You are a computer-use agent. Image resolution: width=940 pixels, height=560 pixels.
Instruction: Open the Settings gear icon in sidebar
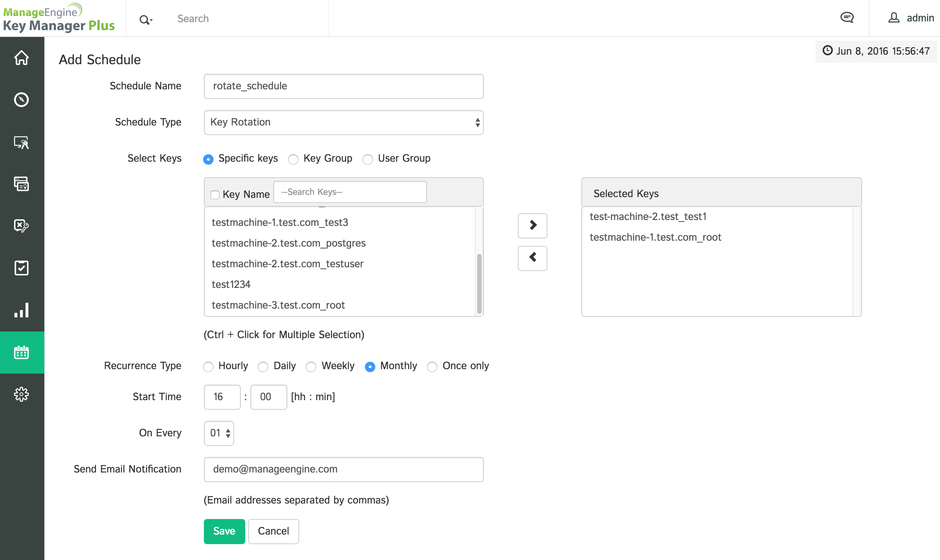click(x=21, y=394)
